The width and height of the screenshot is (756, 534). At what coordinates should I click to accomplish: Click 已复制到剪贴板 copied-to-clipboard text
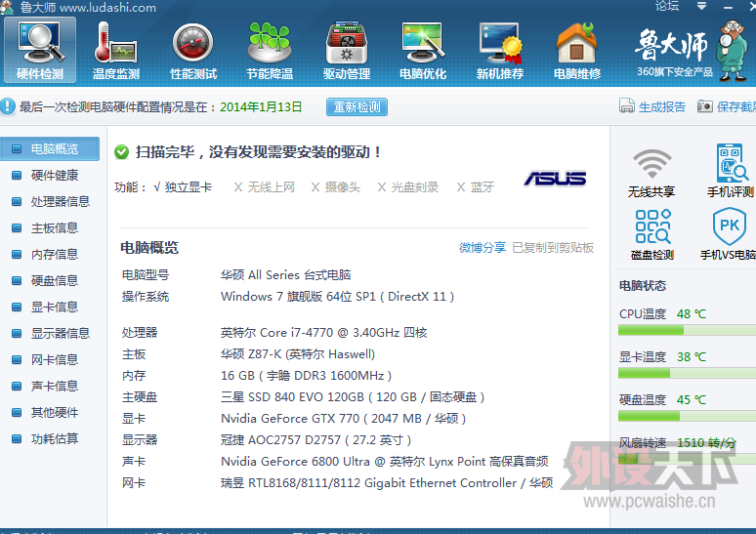point(553,248)
